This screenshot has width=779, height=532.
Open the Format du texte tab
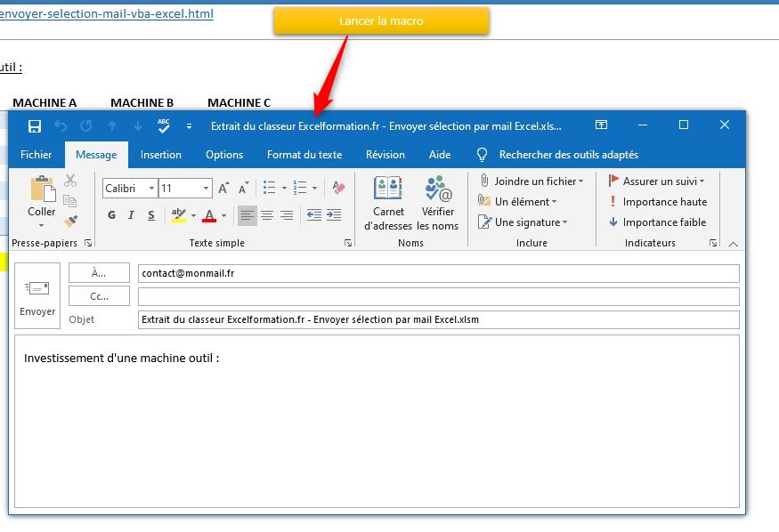304,154
